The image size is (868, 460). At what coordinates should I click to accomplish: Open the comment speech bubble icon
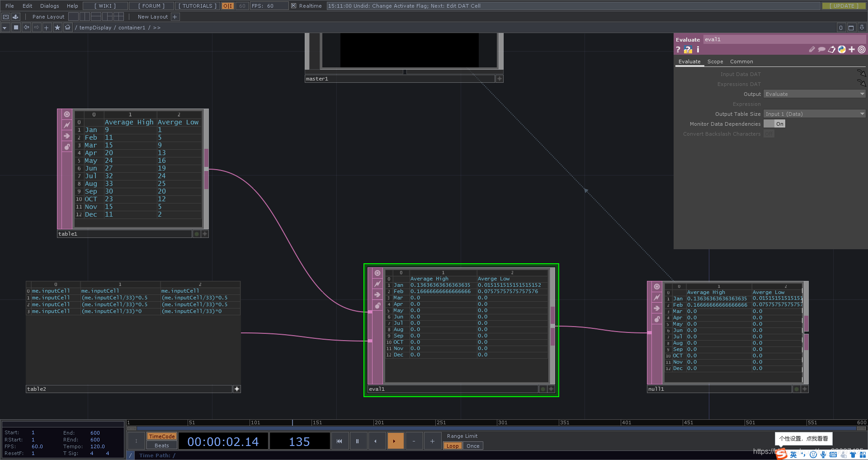(x=822, y=49)
